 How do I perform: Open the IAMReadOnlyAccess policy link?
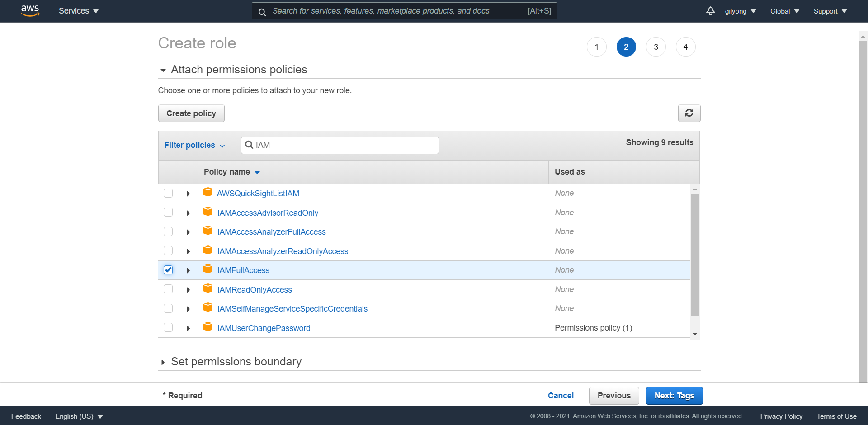[x=255, y=290]
